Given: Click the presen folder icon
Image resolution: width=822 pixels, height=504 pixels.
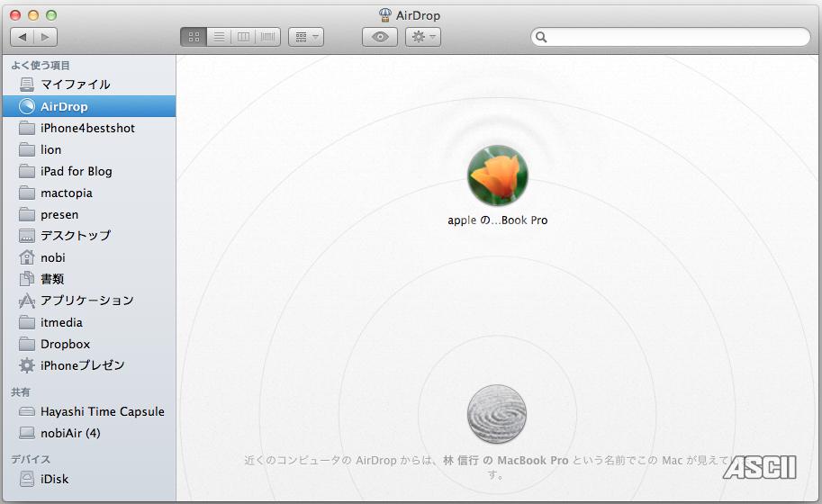Looking at the screenshot, I should click(x=27, y=214).
